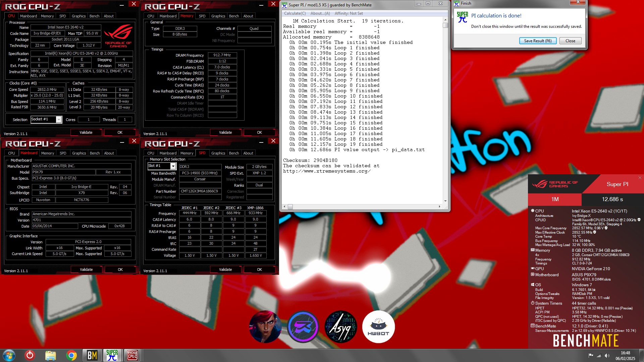644x362 pixels.
Task: Click the CPU section icon in BenchMate panel
Action: pyautogui.click(x=533, y=211)
